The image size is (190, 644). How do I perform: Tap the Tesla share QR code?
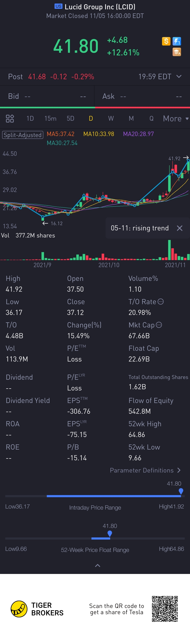click(165, 609)
